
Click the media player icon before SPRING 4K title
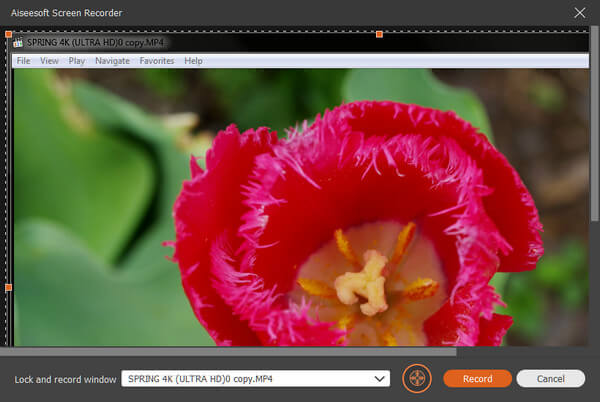point(17,44)
